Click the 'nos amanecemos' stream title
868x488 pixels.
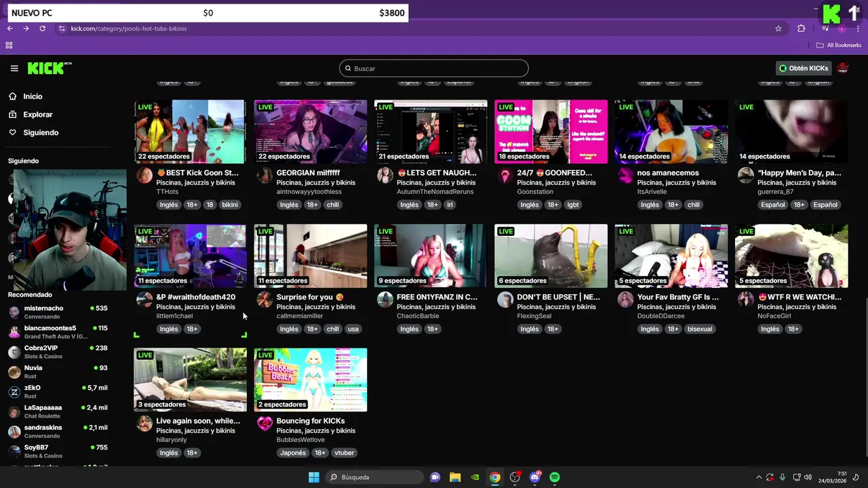pos(668,173)
